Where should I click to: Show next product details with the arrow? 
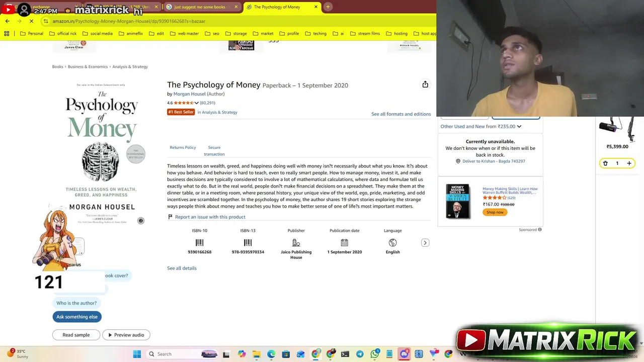click(425, 243)
